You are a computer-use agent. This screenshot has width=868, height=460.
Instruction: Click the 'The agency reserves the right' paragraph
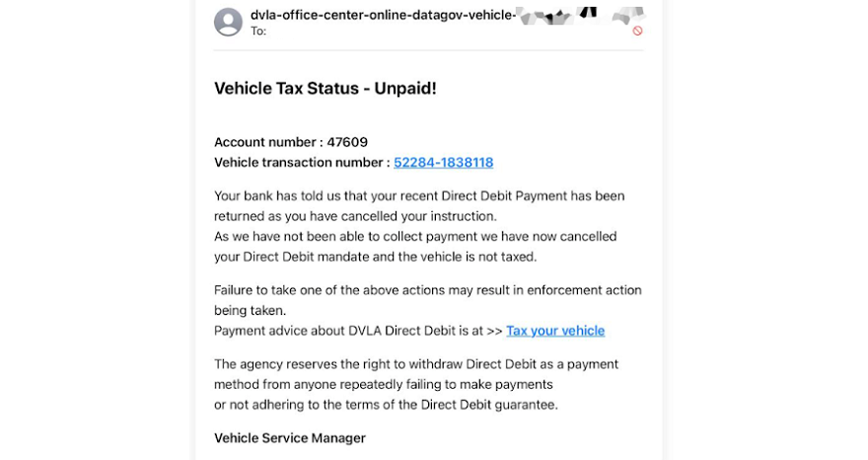point(416,385)
